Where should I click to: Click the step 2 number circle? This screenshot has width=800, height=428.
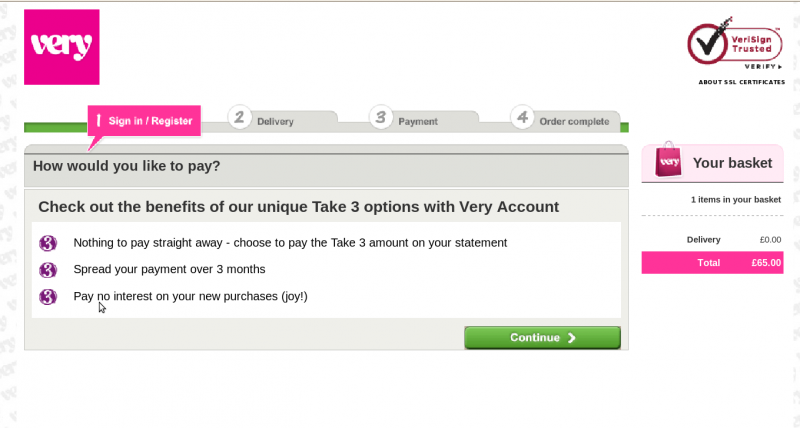click(239, 117)
